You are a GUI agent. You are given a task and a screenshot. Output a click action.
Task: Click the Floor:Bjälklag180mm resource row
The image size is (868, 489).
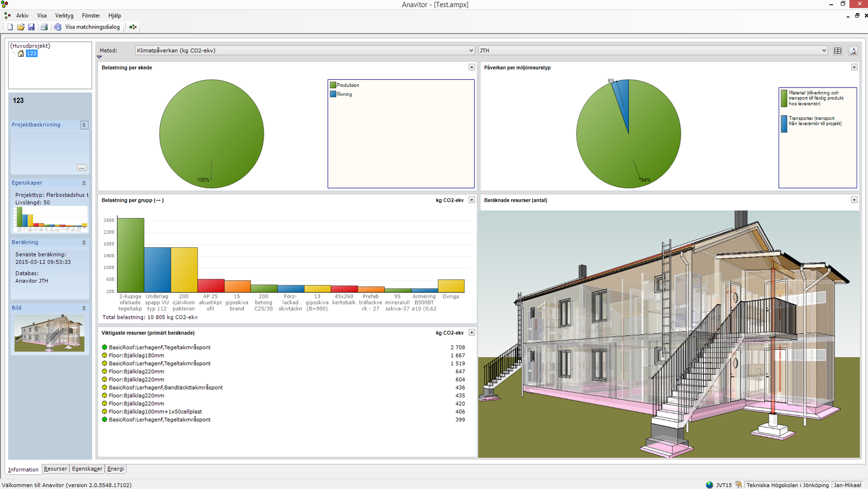tap(283, 356)
